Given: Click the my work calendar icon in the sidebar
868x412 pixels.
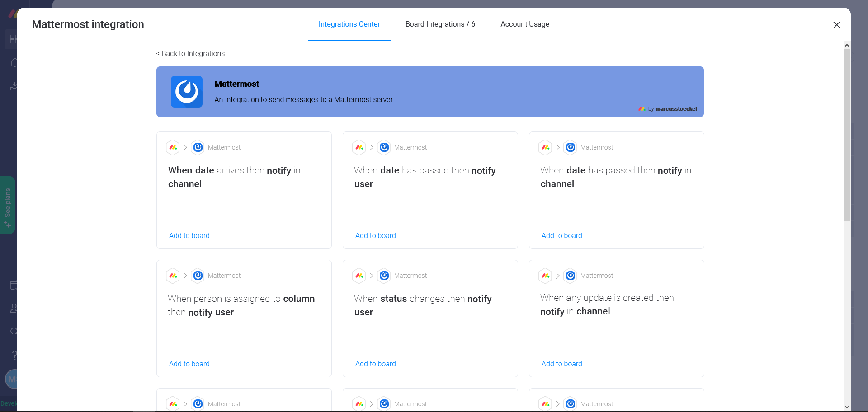Looking at the screenshot, I should [x=14, y=286].
